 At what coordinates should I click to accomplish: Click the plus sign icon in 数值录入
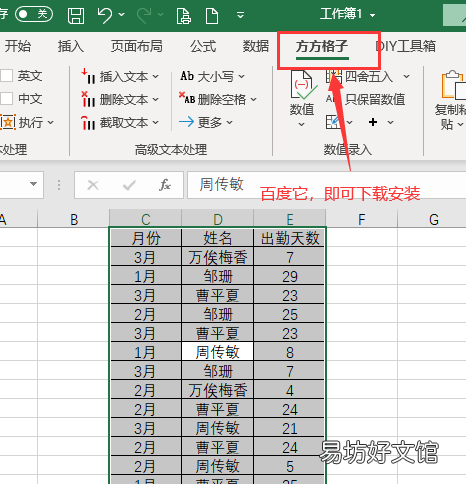[373, 122]
